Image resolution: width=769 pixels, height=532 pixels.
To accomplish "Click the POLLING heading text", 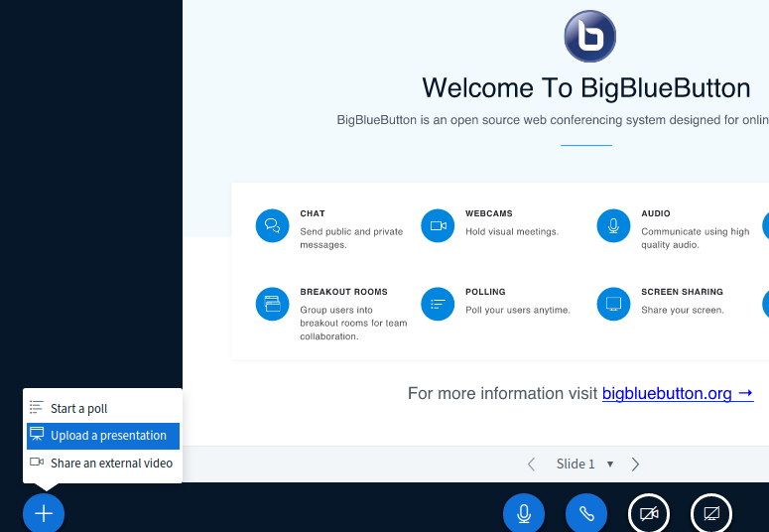I will point(485,292).
